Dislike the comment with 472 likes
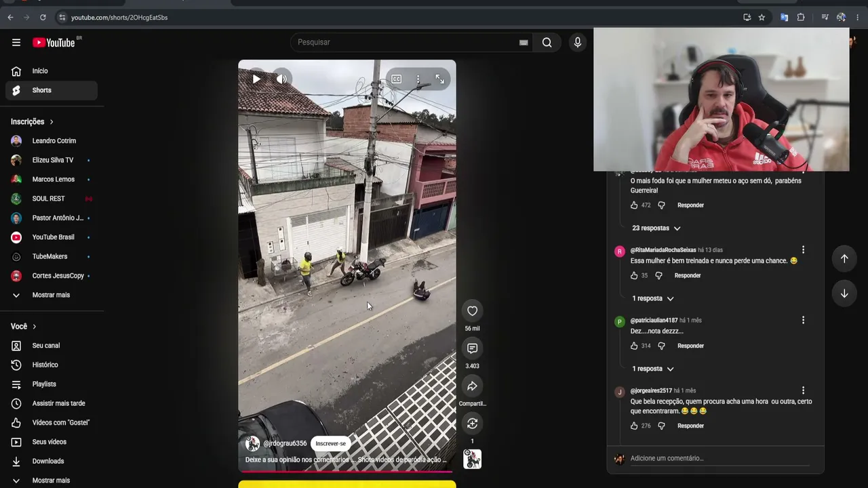Image resolution: width=868 pixels, height=488 pixels. coord(661,205)
